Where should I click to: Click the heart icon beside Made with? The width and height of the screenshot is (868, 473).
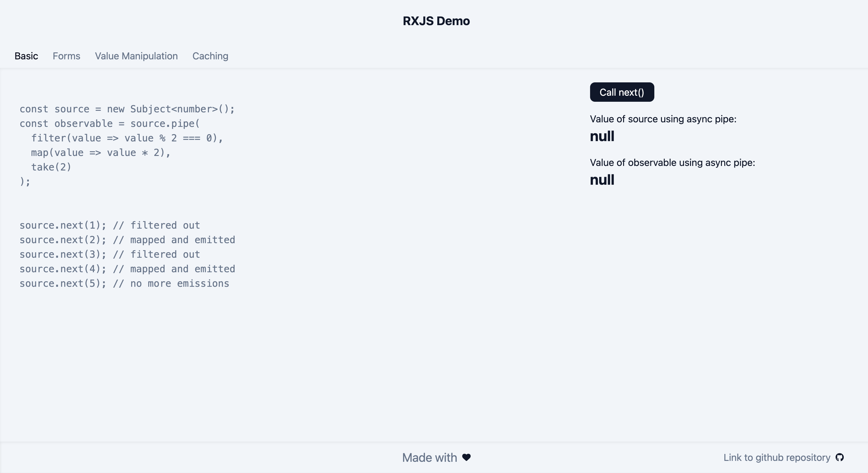466,457
